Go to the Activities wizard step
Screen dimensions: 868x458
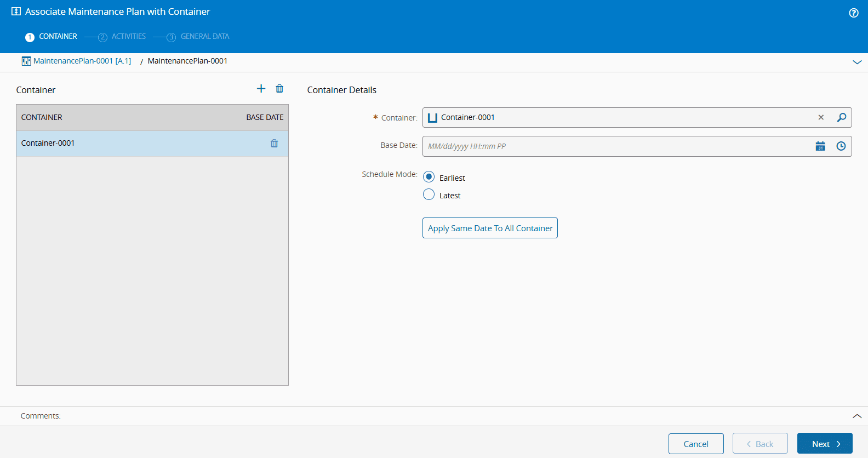tap(128, 37)
